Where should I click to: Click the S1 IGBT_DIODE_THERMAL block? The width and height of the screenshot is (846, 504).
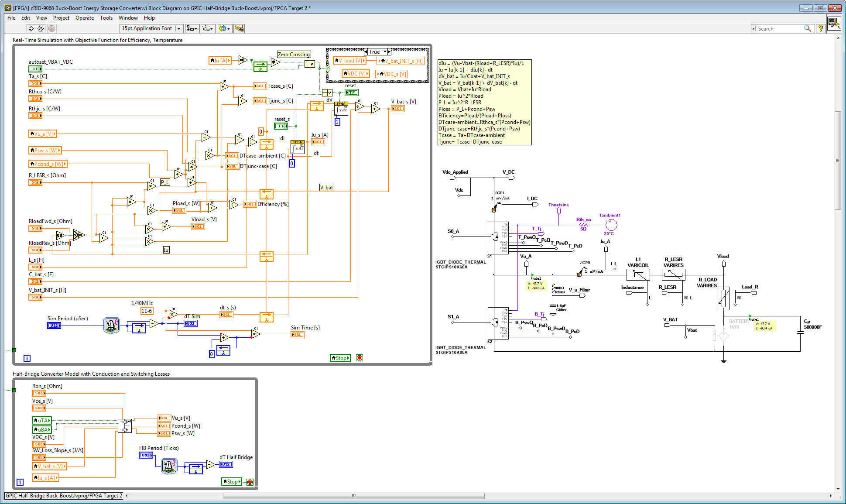coord(498,238)
